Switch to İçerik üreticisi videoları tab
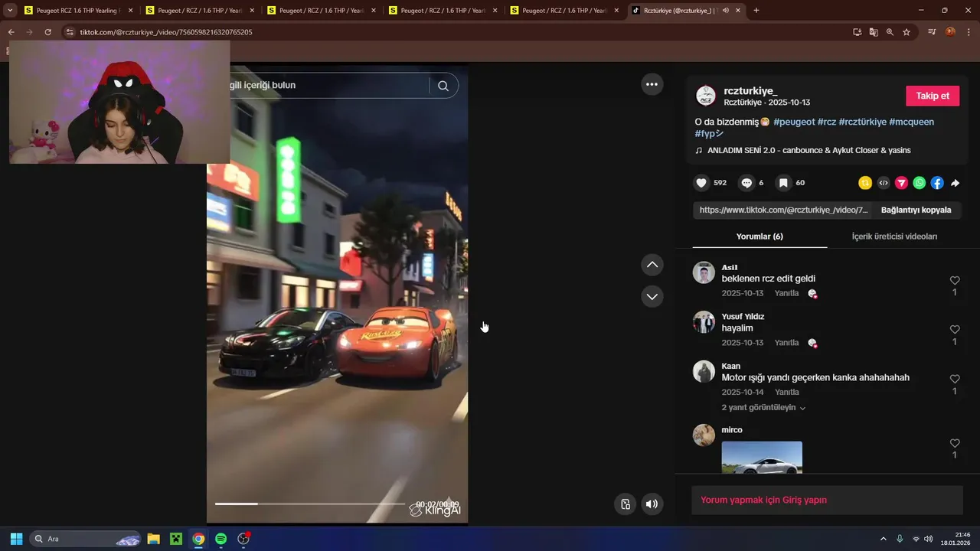The height and width of the screenshot is (551, 980). [894, 236]
